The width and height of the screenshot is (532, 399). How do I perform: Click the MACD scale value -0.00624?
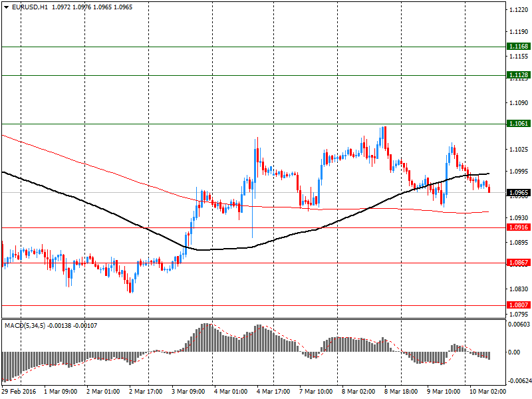click(519, 381)
